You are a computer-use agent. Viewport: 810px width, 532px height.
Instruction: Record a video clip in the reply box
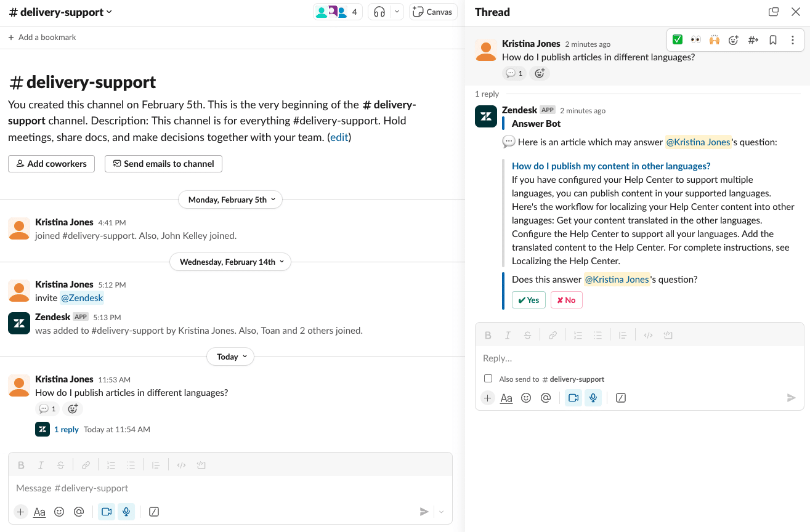coord(573,398)
